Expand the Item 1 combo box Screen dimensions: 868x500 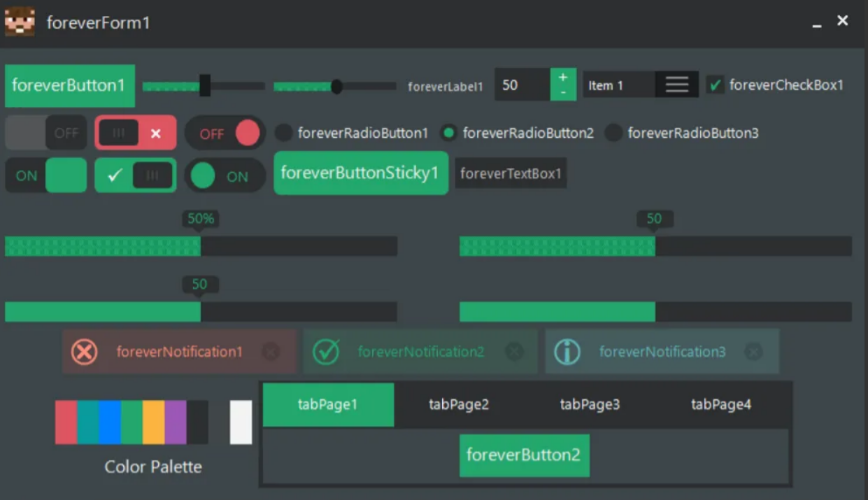pos(619,85)
